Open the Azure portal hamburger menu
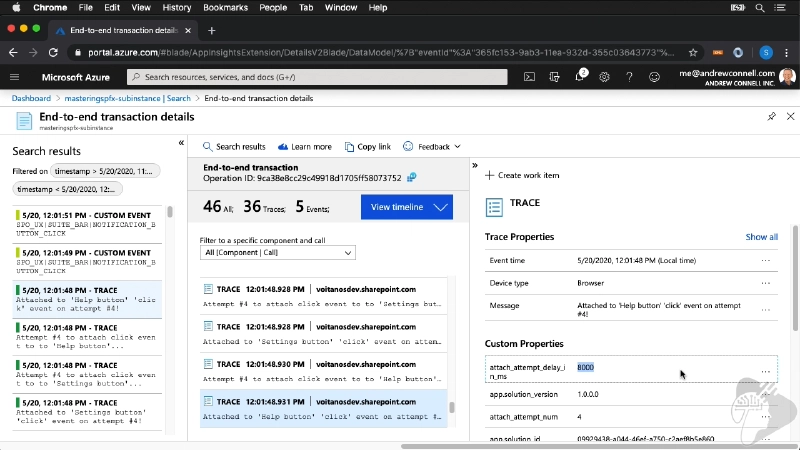Image resolution: width=800 pixels, height=450 pixels. [14, 77]
